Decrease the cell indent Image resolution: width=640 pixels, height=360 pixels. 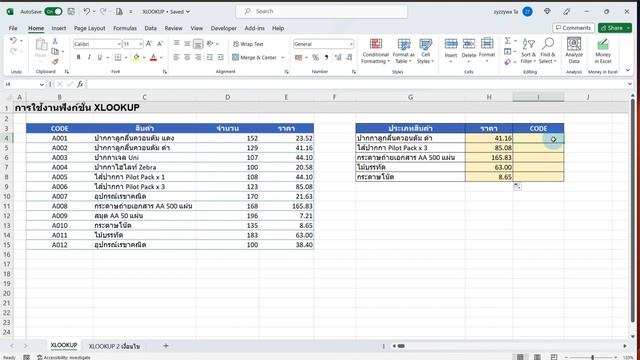coord(209,58)
